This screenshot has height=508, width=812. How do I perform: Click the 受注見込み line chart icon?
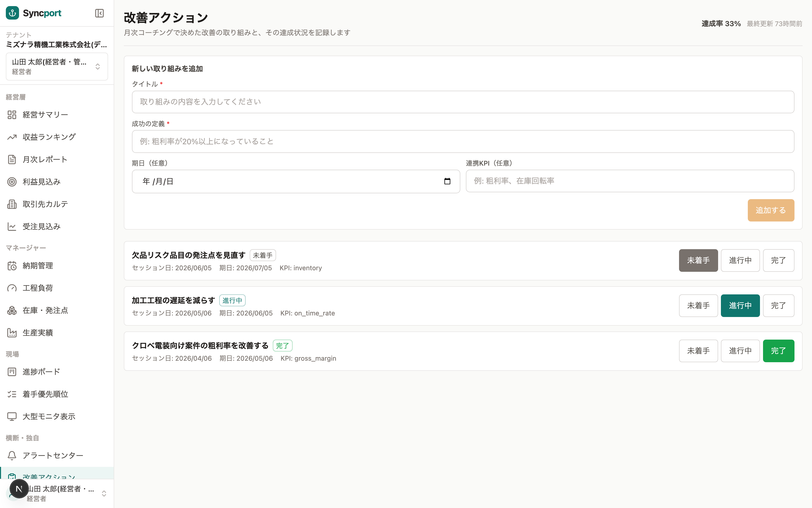(12, 227)
